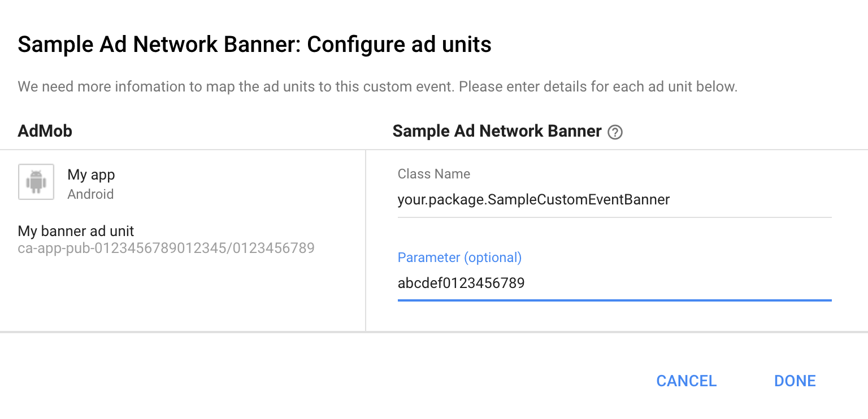
Task: Click the ca-app-pub ad unit ID
Action: click(x=166, y=248)
